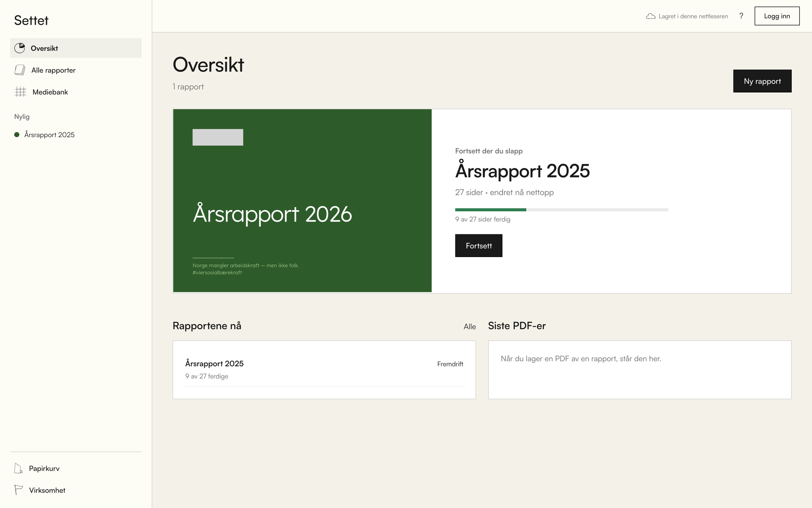Image resolution: width=812 pixels, height=508 pixels.
Task: Click the 9 av 27 progress bar
Action: (x=562, y=210)
